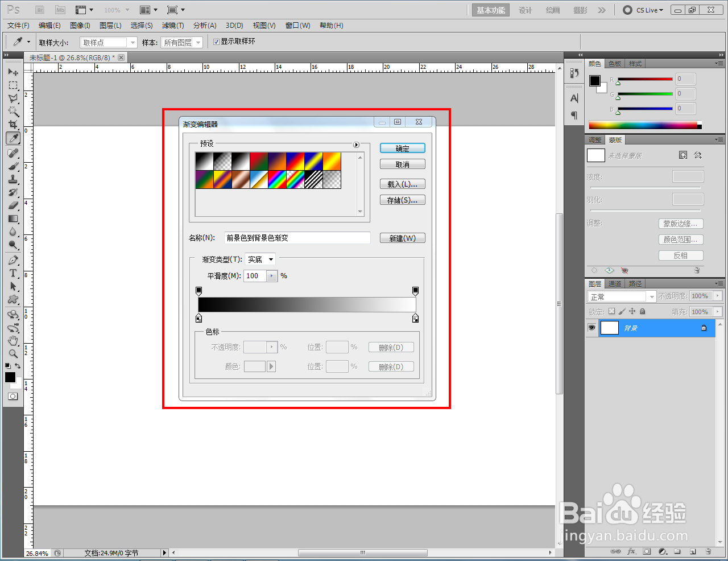The height and width of the screenshot is (561, 728).
Task: Select the Eraser tool
Action: pyautogui.click(x=13, y=205)
